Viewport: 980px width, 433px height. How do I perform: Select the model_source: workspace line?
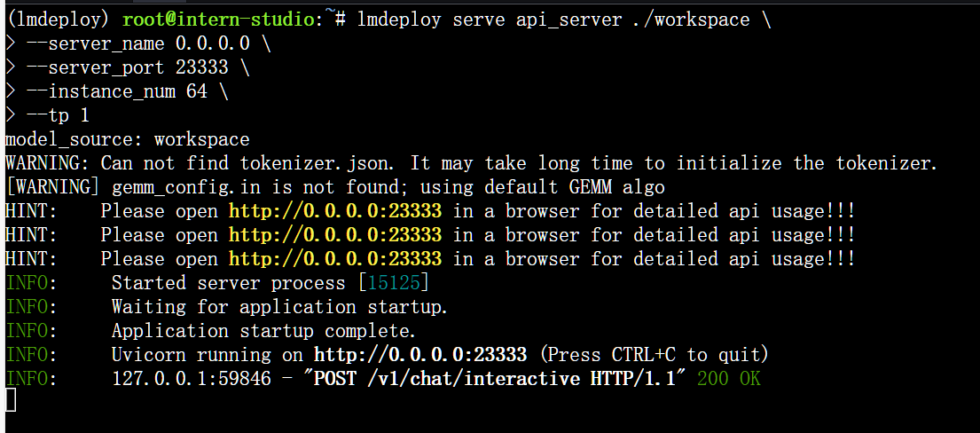coord(128,139)
